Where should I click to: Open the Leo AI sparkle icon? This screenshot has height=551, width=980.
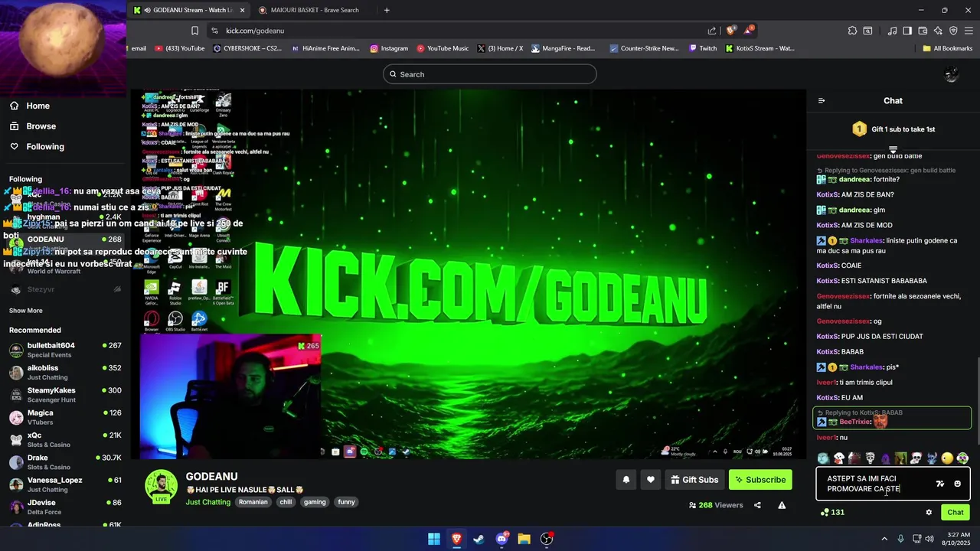tap(938, 31)
